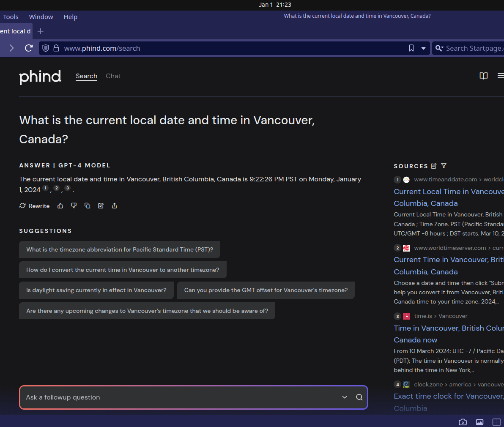The height and width of the screenshot is (427, 504).
Task: Edit sources with the pencil icon
Action: (x=434, y=166)
